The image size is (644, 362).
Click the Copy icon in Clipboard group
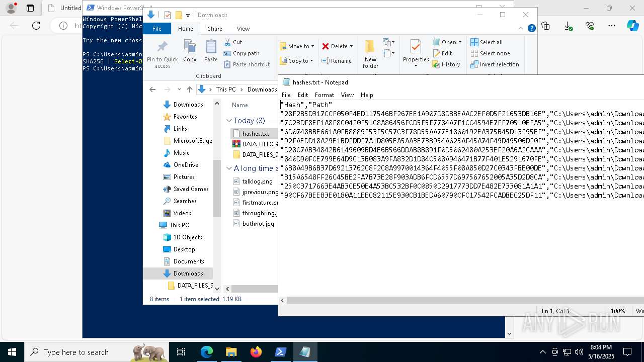pos(190,51)
